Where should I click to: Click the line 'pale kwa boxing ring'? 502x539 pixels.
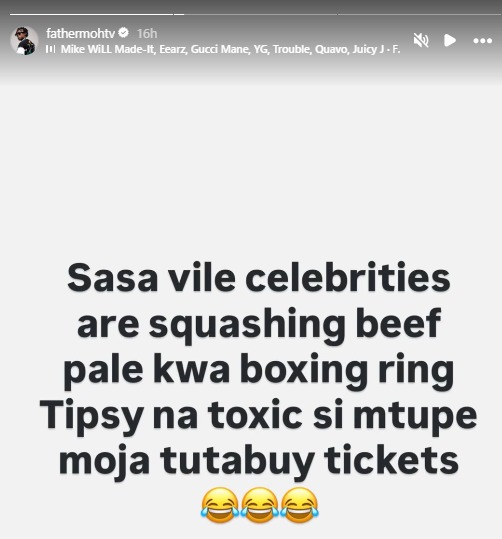pyautogui.click(x=259, y=371)
